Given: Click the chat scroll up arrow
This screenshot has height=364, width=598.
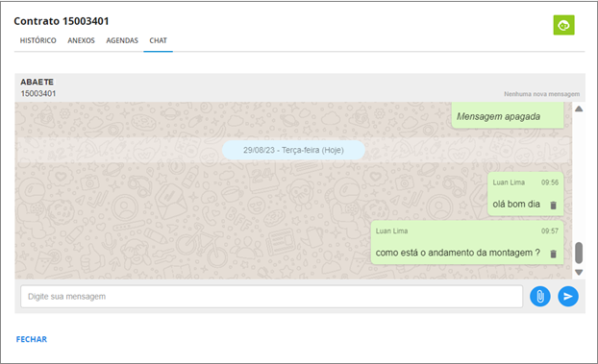Looking at the screenshot, I should pyautogui.click(x=579, y=109).
